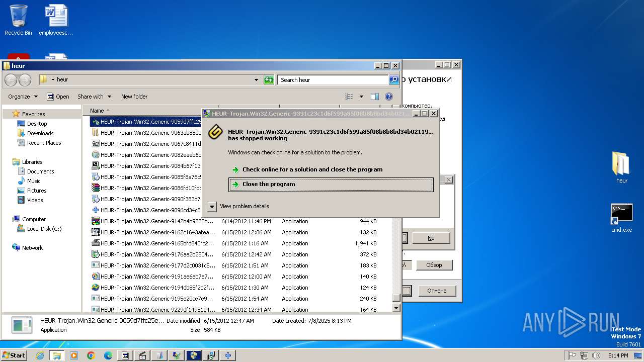The width and height of the screenshot is (644, 362).
Task: Sort by the Name column header
Action: [x=97, y=111]
